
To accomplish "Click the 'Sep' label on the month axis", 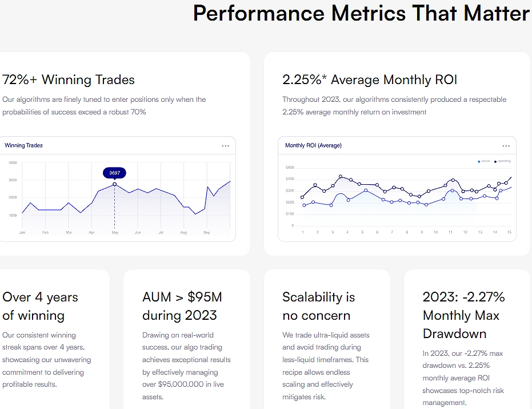I will pyautogui.click(x=207, y=233).
